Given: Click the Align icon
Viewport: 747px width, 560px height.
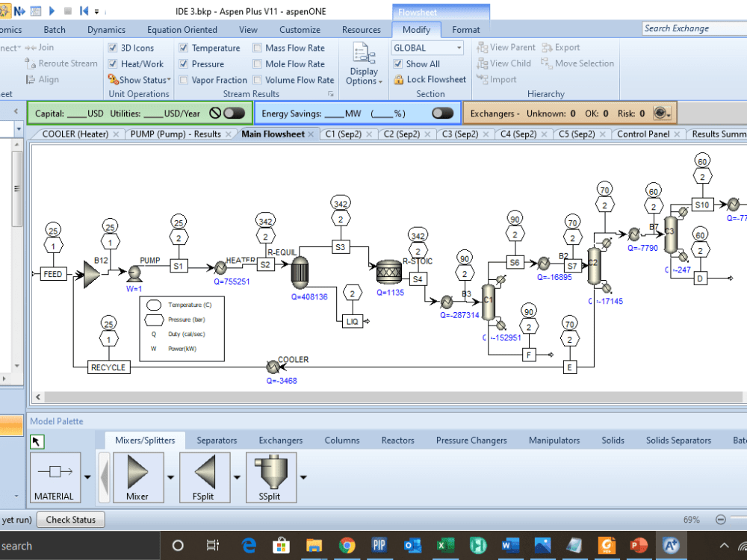Looking at the screenshot, I should click(x=29, y=79).
